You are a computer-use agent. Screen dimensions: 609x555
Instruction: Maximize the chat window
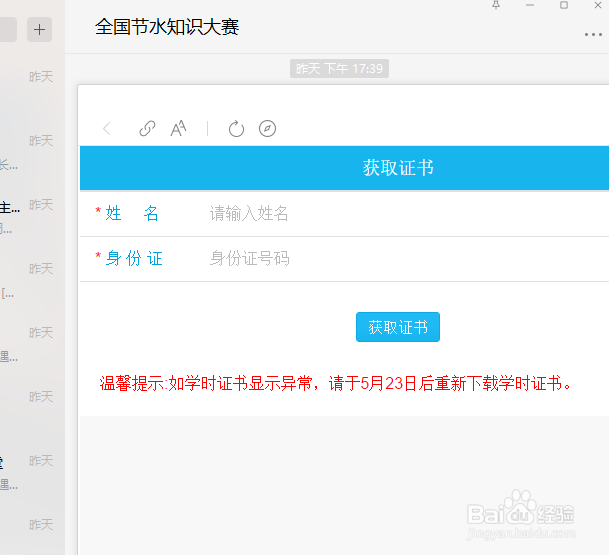click(x=564, y=5)
